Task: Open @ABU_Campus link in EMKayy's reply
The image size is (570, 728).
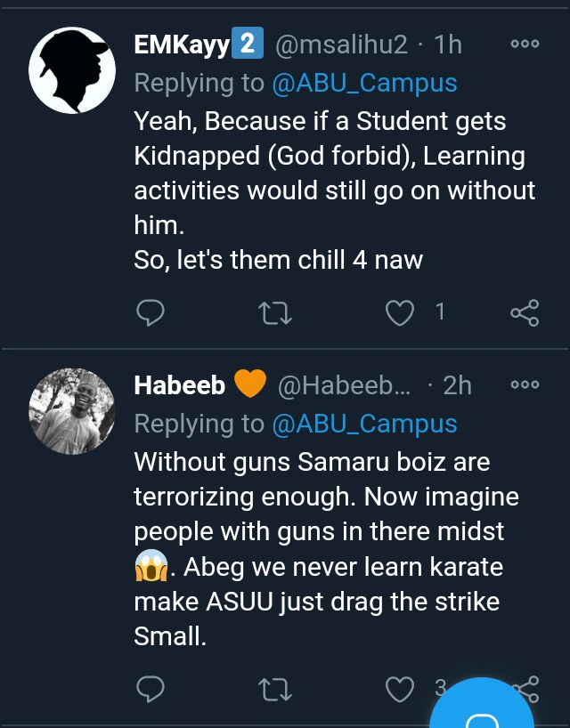Action: point(365,84)
